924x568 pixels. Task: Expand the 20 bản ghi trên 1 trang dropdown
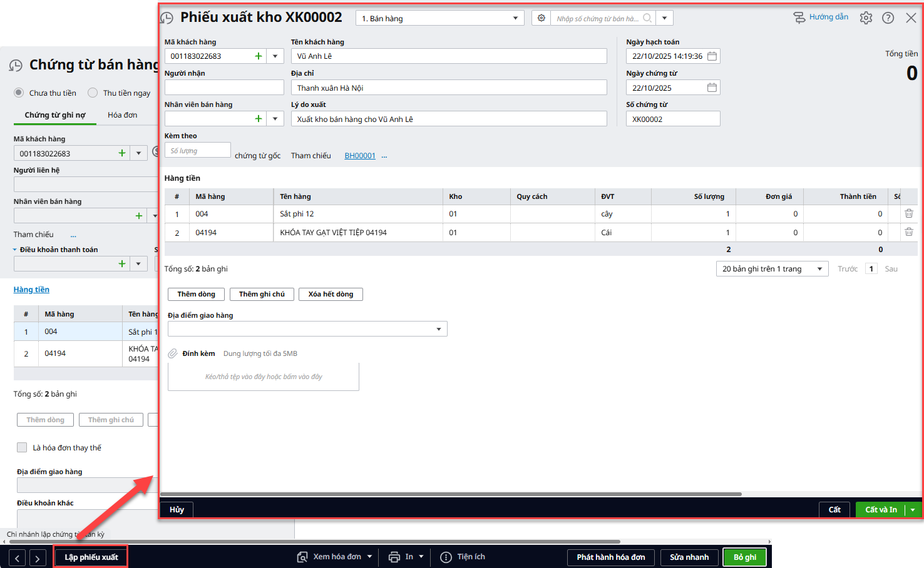(772, 269)
